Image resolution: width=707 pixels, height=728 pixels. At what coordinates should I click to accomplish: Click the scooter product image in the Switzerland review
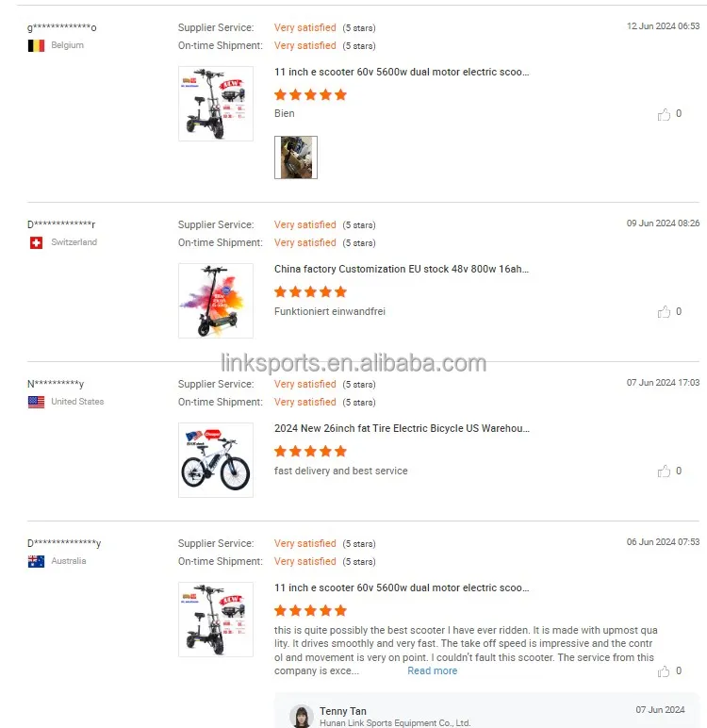point(216,300)
